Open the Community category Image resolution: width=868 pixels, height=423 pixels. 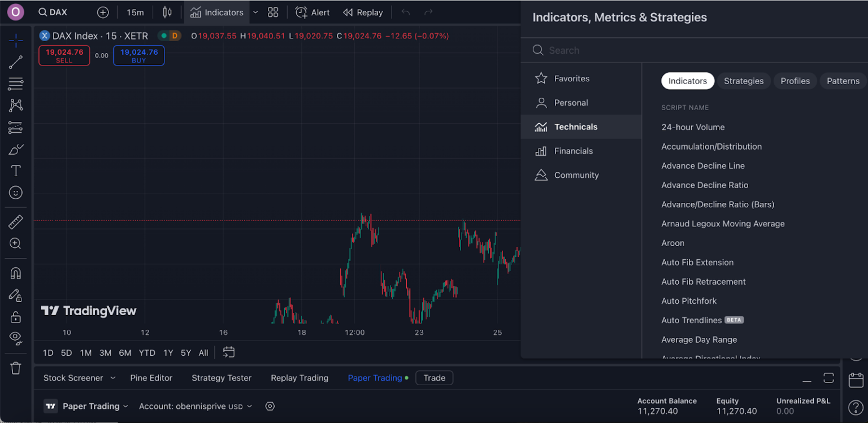(x=576, y=175)
